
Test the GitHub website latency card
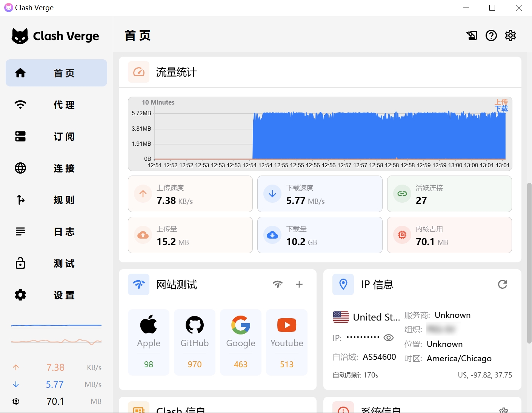(195, 342)
